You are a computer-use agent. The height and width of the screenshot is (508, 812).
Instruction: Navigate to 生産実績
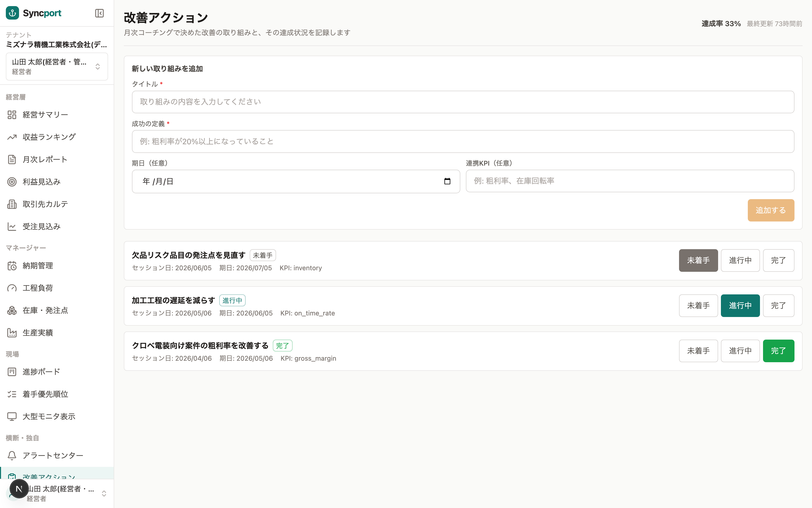57,333
